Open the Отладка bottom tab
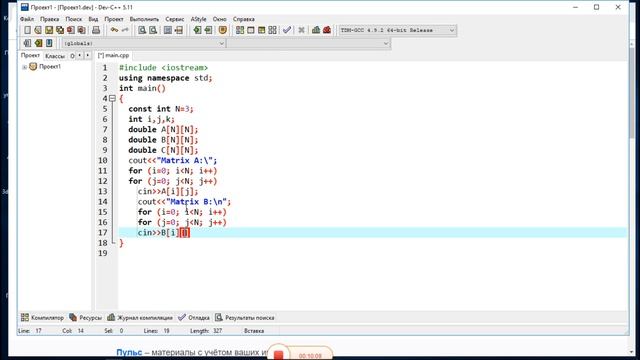 point(194,318)
